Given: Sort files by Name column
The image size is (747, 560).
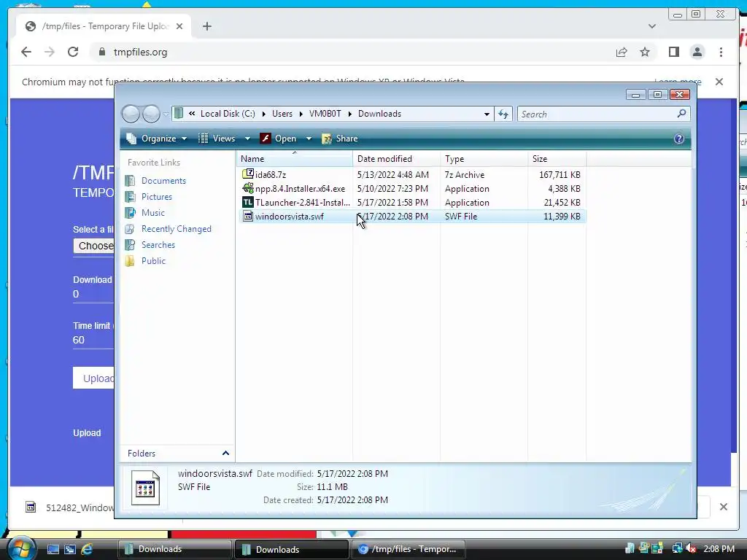Looking at the screenshot, I should pos(295,159).
